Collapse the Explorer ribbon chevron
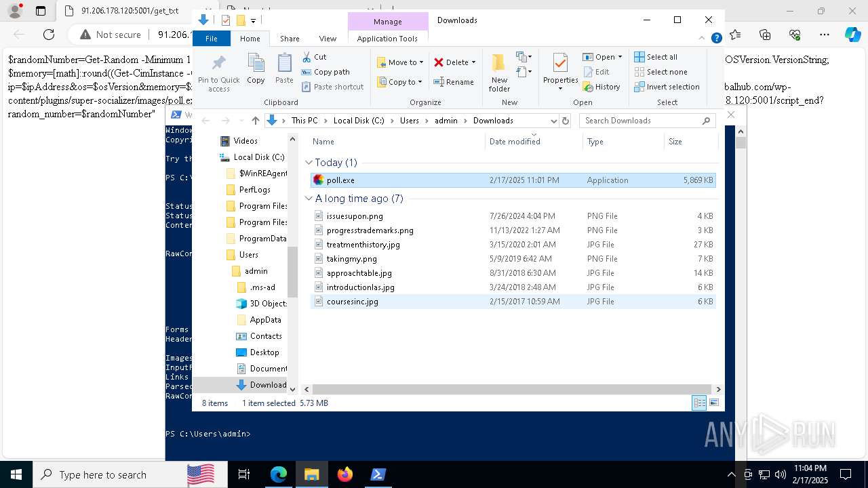 [x=703, y=39]
